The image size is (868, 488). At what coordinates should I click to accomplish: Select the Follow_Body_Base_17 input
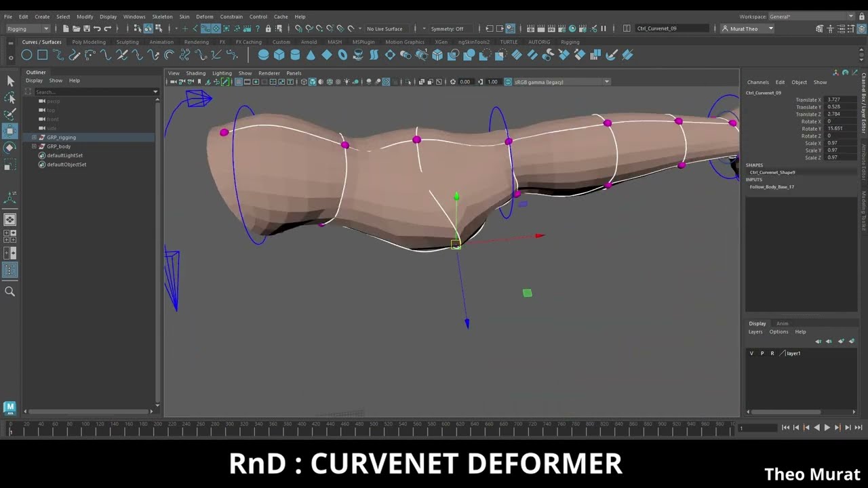click(772, 186)
